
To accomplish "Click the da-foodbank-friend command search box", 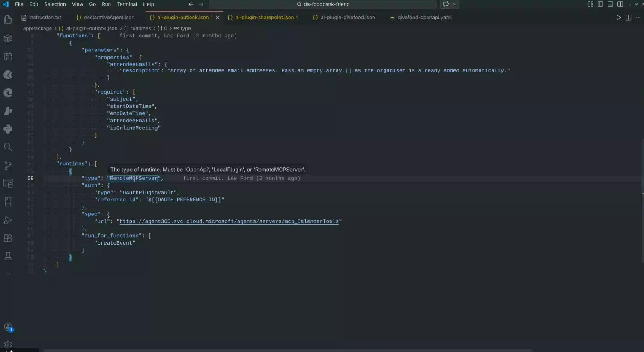I will pos(323,4).
